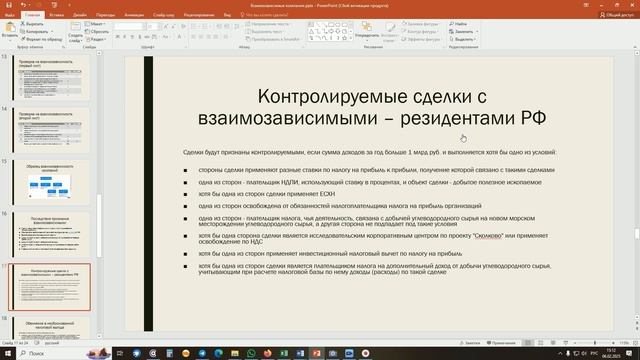The width and height of the screenshot is (640, 360).
Task: Open Layout (Макет) dropdown
Action: coord(95,24)
